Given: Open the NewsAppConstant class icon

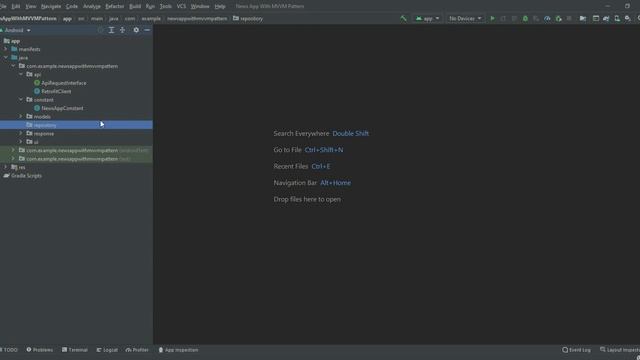Looking at the screenshot, I should coord(37,108).
